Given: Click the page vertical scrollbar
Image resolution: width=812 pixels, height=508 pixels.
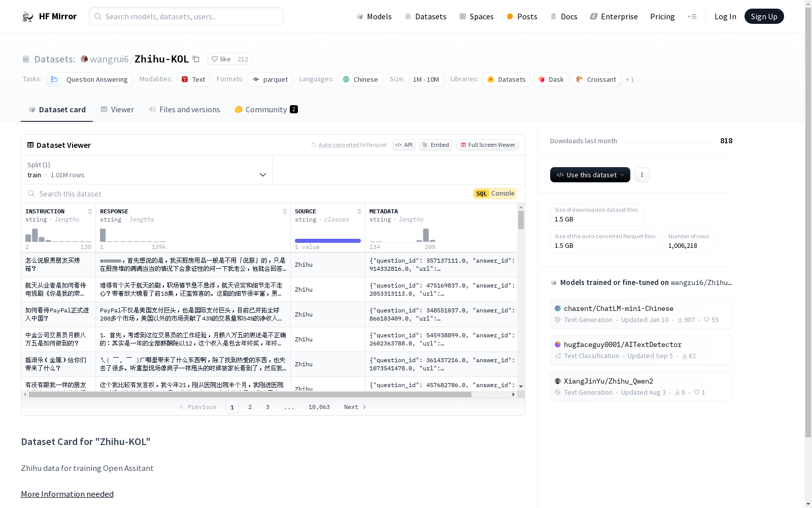Looking at the screenshot, I should pos(808,222).
